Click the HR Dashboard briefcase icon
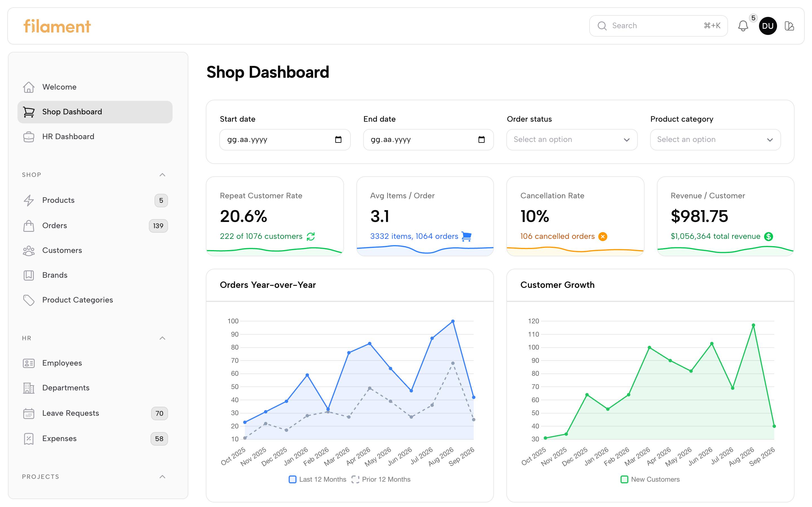Viewport: 812px width, 507px height. [x=29, y=137]
